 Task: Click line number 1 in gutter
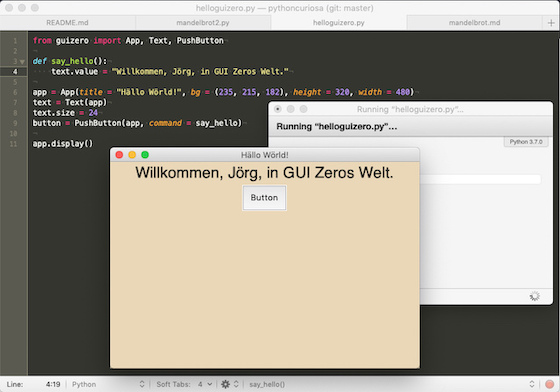pyautogui.click(x=15, y=41)
